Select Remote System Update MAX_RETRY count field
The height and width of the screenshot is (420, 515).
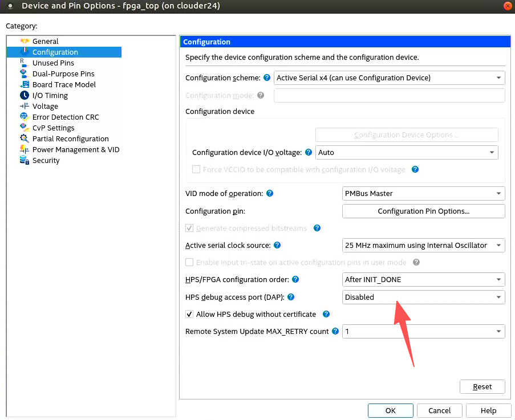click(x=423, y=331)
